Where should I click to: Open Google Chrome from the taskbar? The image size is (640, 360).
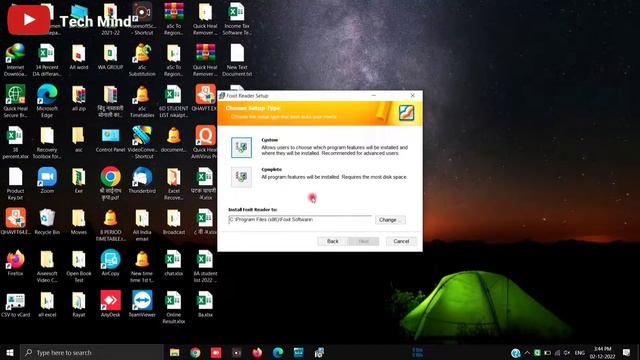[195, 352]
